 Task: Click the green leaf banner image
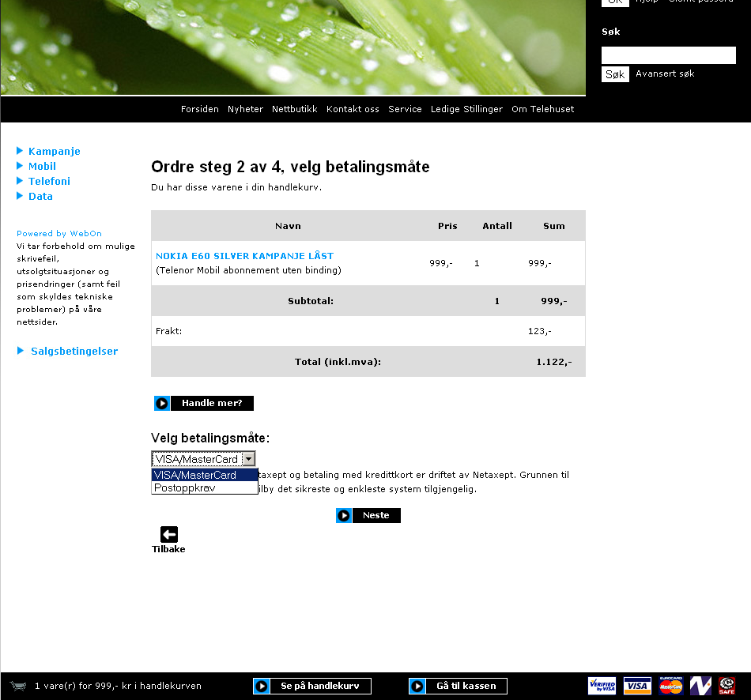(292, 47)
